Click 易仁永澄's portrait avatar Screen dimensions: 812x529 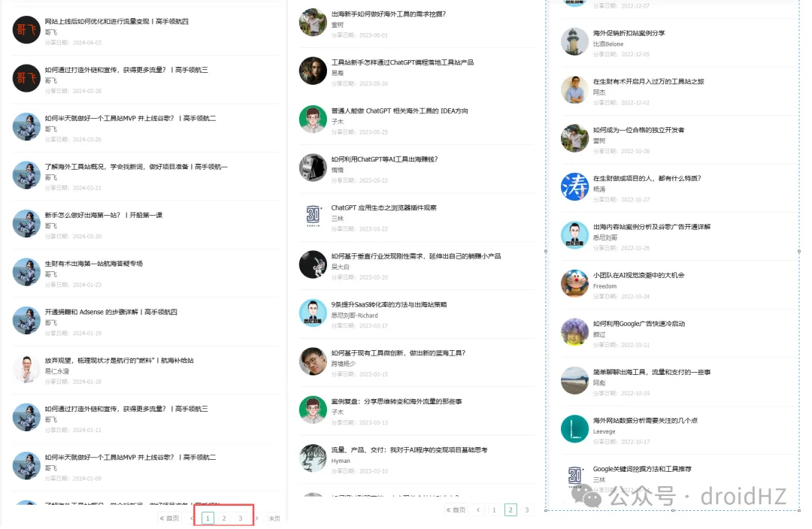(x=26, y=369)
